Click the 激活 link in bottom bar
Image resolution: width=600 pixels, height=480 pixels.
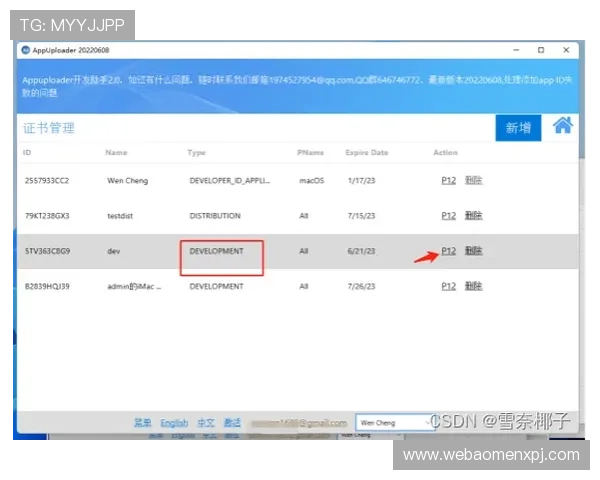232,423
